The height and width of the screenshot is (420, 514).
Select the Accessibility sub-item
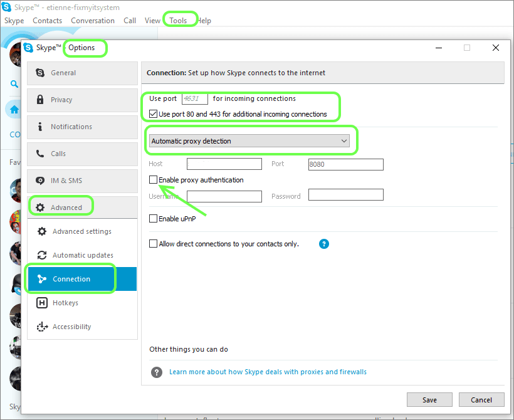82,327
